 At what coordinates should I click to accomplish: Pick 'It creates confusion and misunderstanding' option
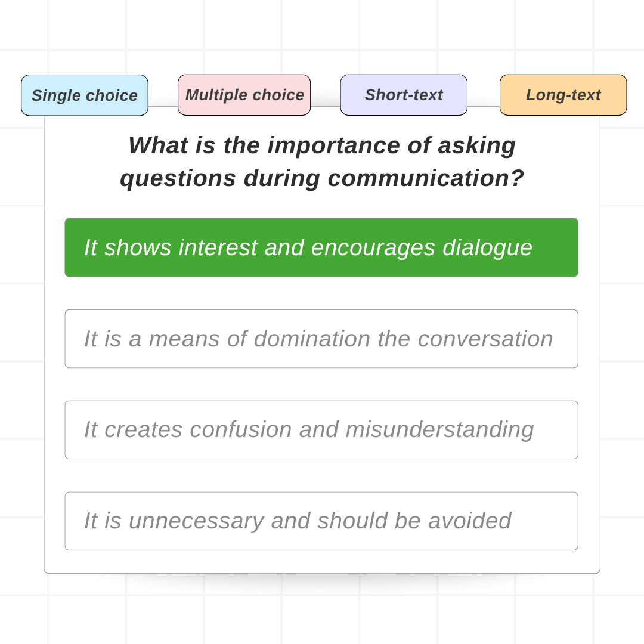[x=321, y=430]
